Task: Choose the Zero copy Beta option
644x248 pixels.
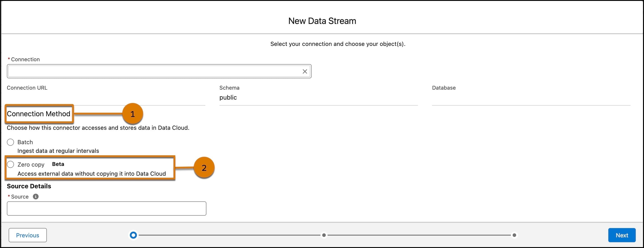Action: click(11, 164)
